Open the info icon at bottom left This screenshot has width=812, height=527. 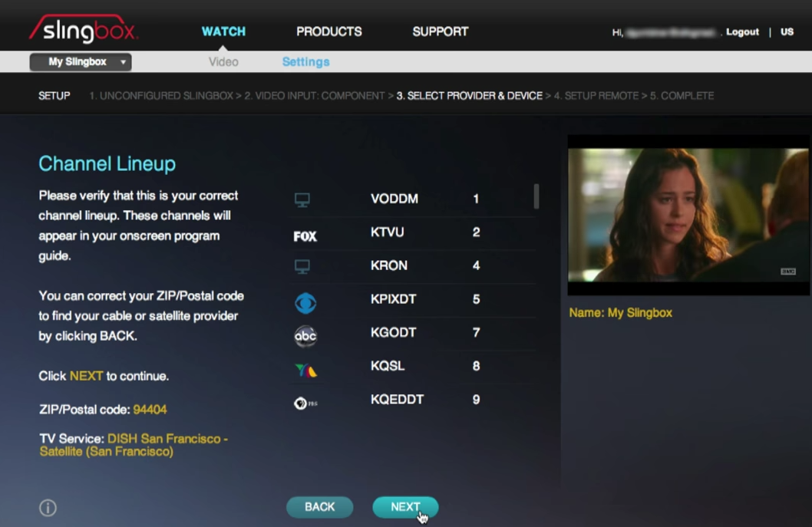coord(48,508)
